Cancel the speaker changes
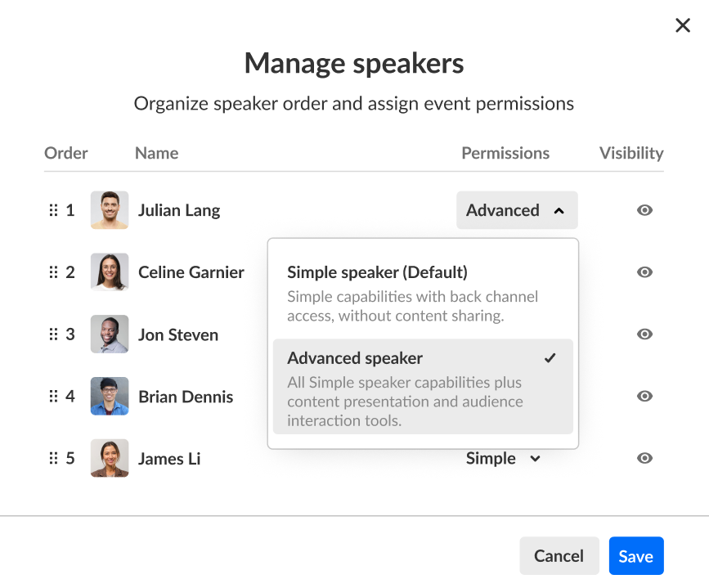 [x=559, y=556]
